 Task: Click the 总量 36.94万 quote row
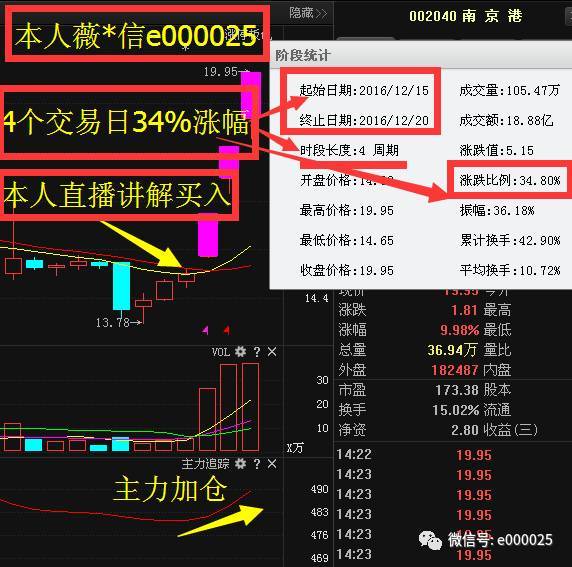407,350
